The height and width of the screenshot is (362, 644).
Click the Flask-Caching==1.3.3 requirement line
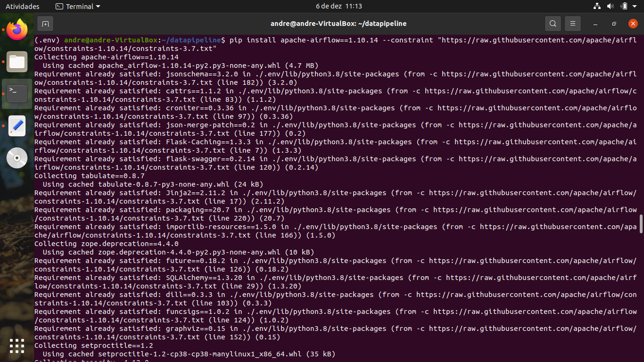(335, 146)
